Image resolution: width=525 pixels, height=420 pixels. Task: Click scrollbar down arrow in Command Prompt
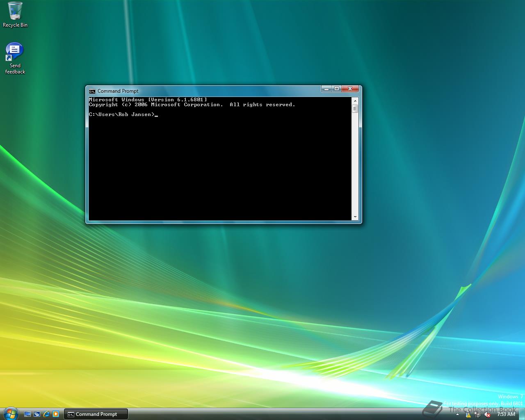tap(355, 217)
